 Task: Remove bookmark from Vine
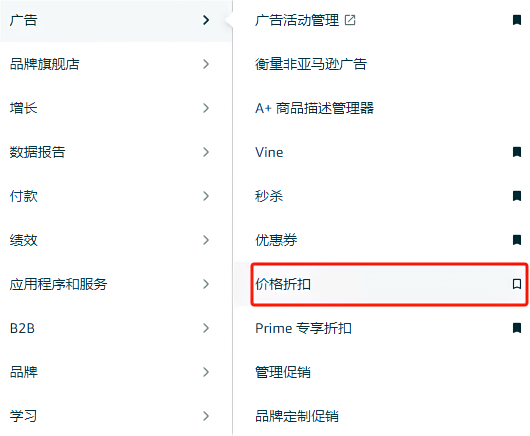point(516,152)
